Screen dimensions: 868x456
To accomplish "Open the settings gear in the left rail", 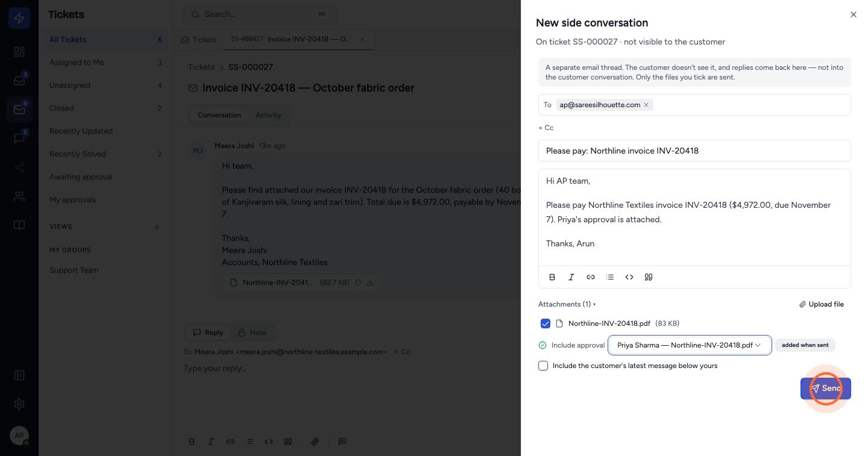I will [x=19, y=404].
